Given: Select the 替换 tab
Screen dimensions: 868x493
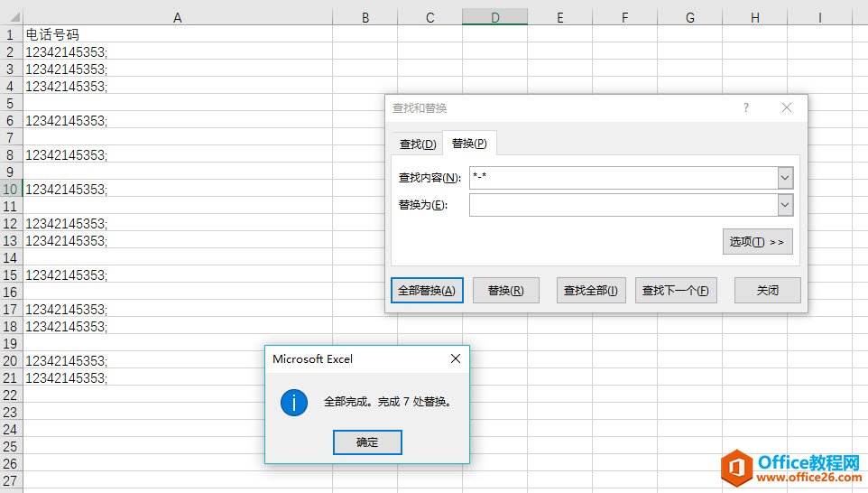Looking at the screenshot, I should tap(469, 144).
